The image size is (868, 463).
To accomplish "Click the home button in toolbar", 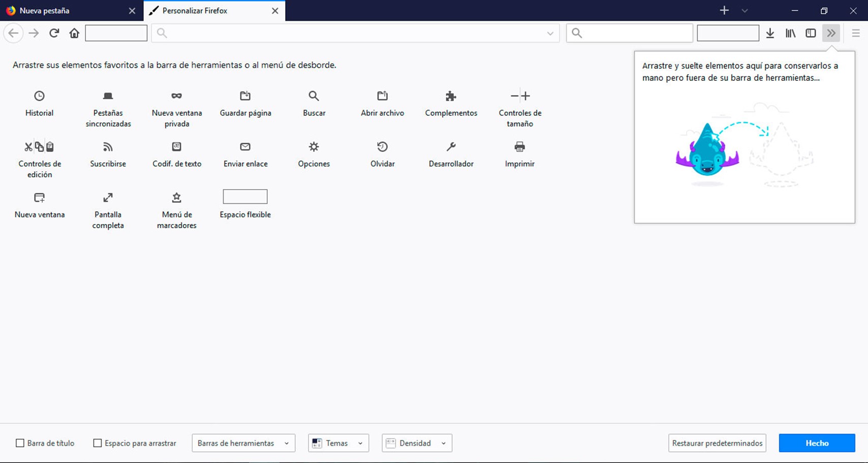I will pos(74,33).
